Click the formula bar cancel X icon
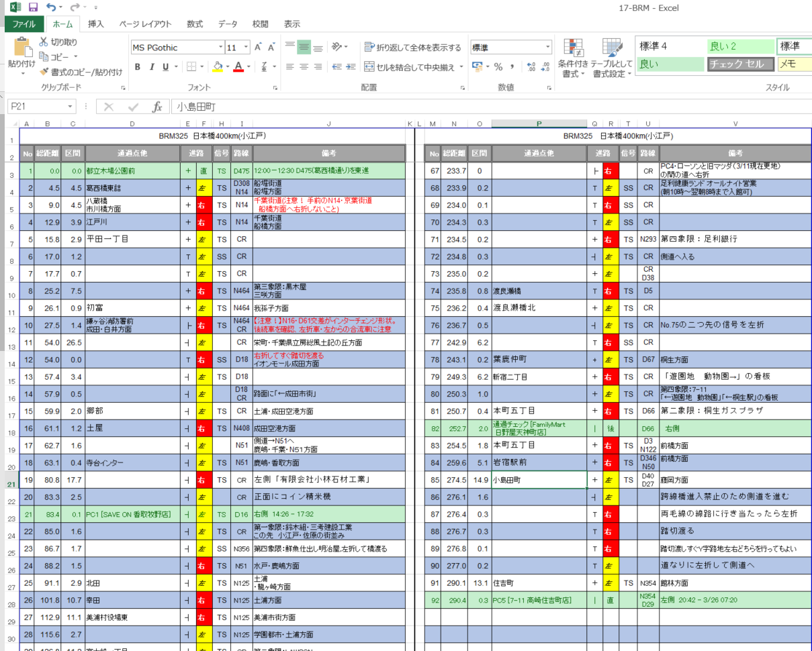Viewport: 812px width, 651px height. click(x=109, y=107)
